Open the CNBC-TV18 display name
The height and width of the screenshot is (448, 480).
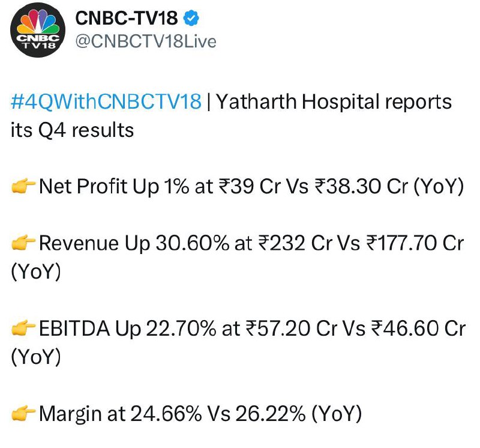127,18
